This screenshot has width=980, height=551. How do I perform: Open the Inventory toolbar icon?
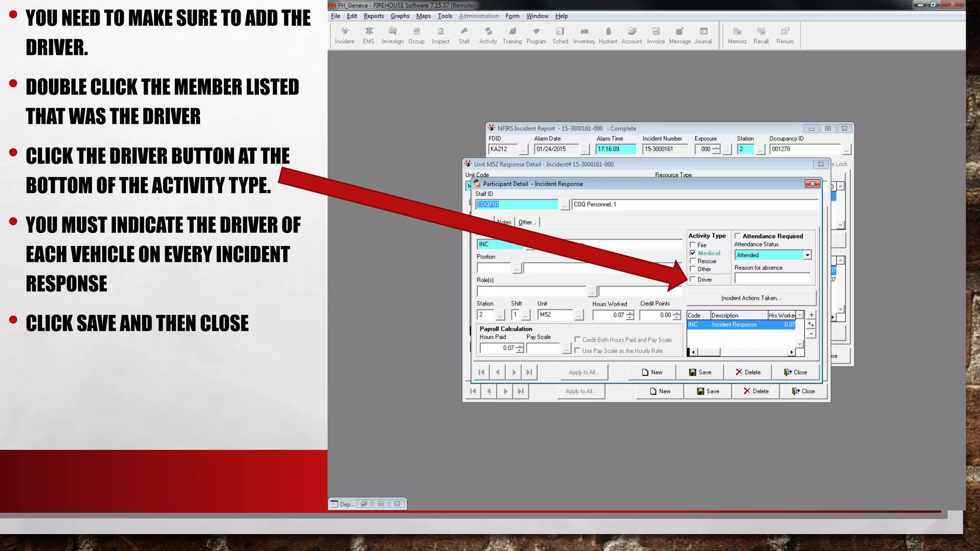(584, 35)
